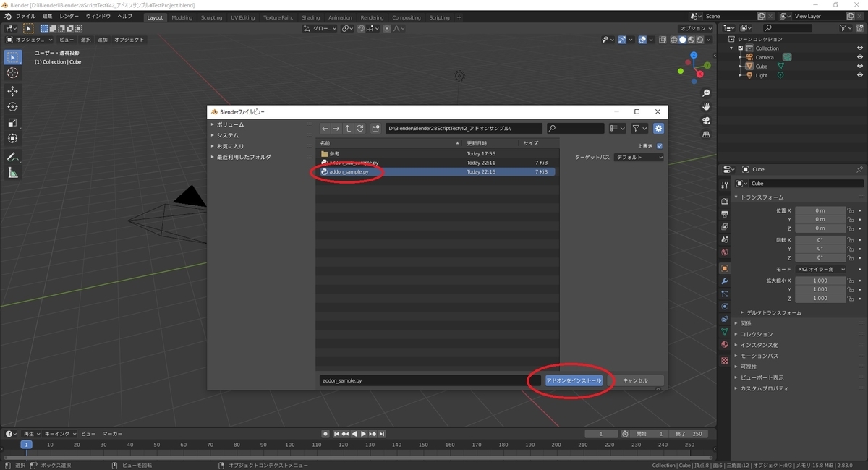The height and width of the screenshot is (470, 868).
Task: Click the pan hand icon in viewport
Action: point(707,107)
